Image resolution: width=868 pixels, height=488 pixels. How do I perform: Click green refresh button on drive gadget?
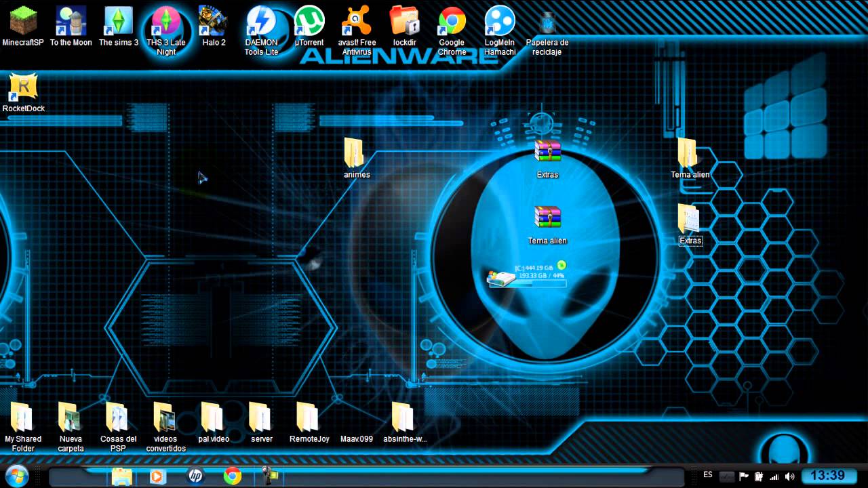tap(561, 265)
